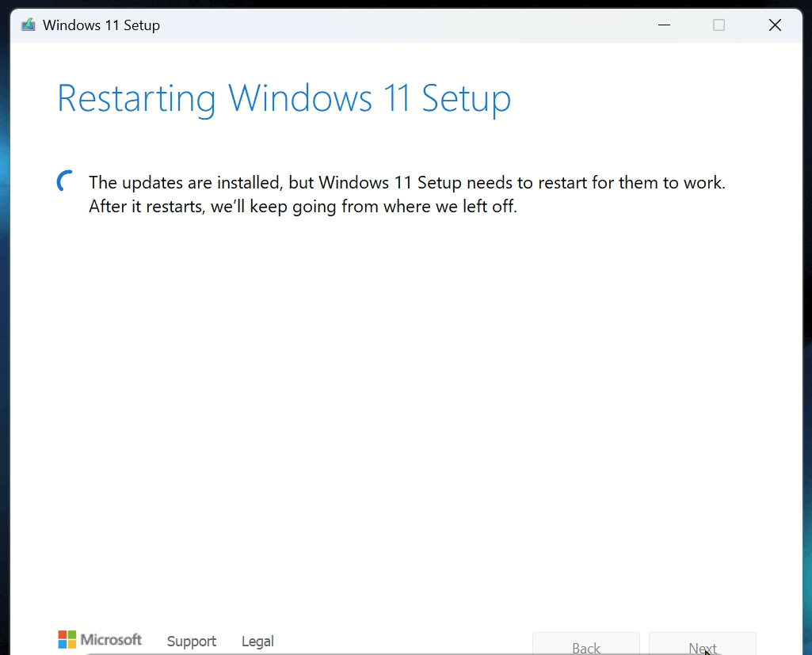Click the Next button
The height and width of the screenshot is (655, 812).
tap(703, 644)
